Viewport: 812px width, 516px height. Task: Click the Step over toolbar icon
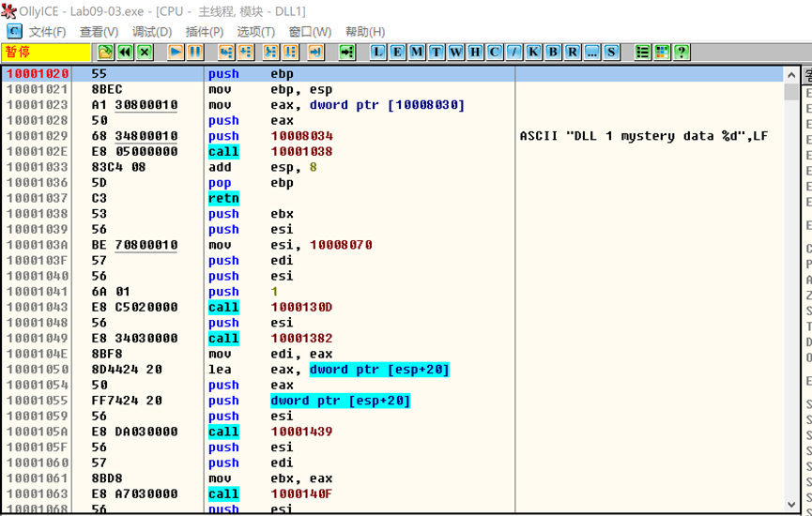point(245,52)
